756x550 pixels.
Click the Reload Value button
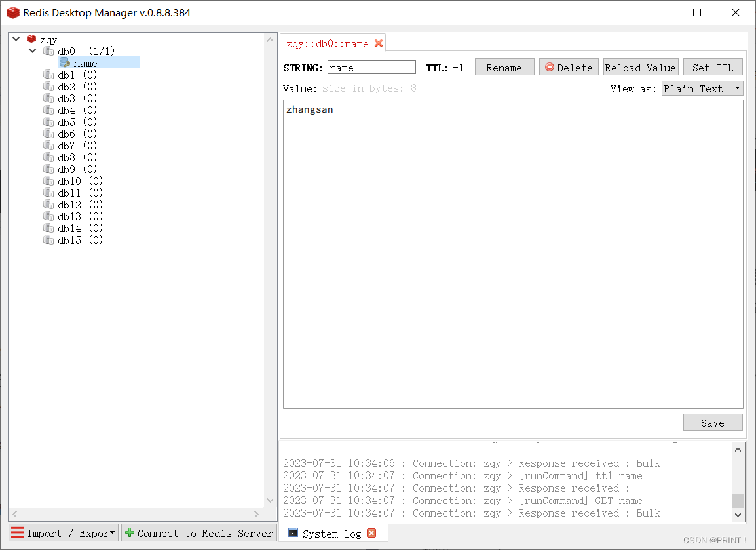pyautogui.click(x=640, y=66)
